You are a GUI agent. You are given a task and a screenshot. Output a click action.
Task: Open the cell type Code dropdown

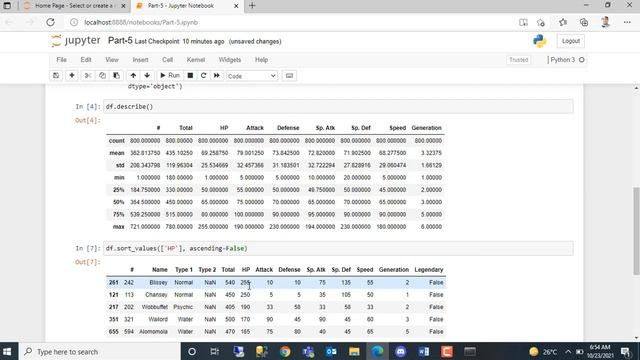251,76
